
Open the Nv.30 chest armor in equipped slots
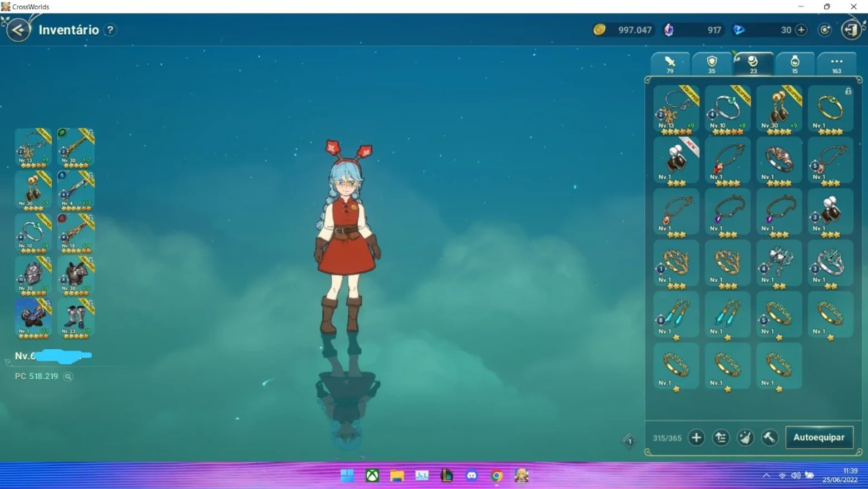76,276
